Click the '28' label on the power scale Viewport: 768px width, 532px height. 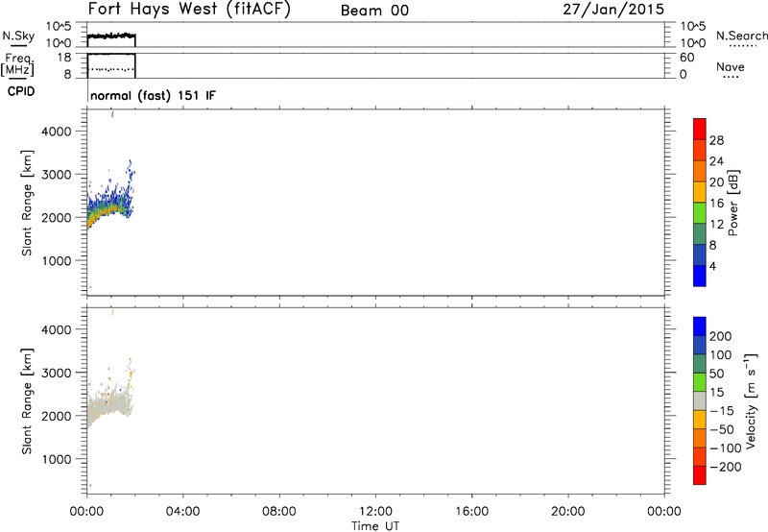[716, 140]
